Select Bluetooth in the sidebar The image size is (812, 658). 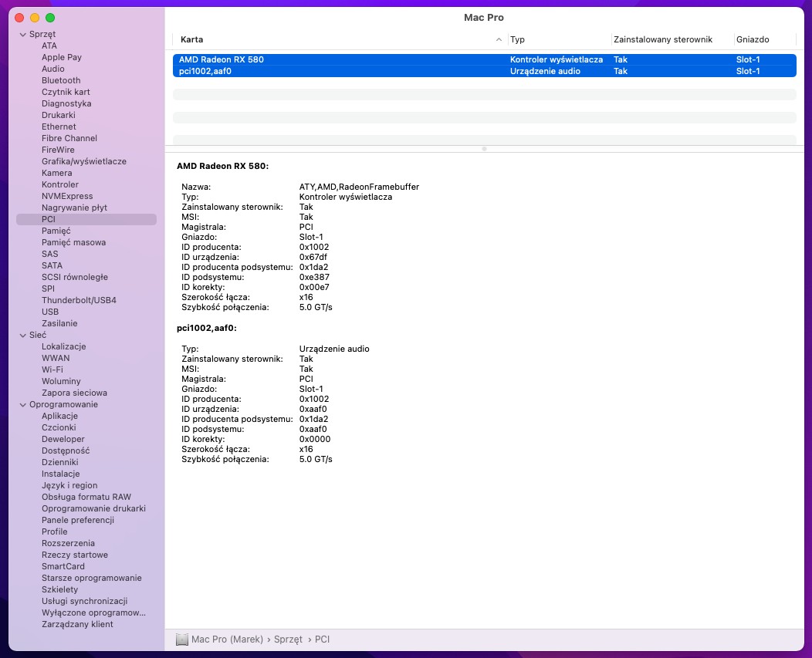pyautogui.click(x=61, y=80)
